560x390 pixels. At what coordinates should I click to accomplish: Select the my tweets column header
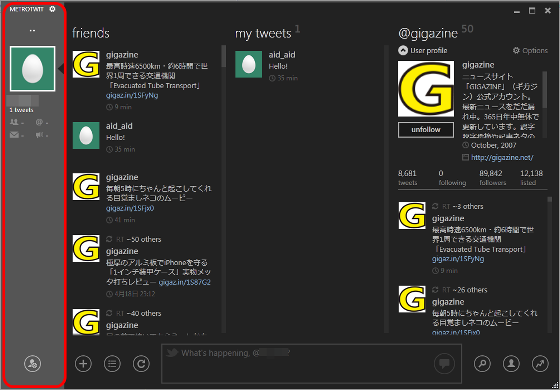tap(263, 33)
